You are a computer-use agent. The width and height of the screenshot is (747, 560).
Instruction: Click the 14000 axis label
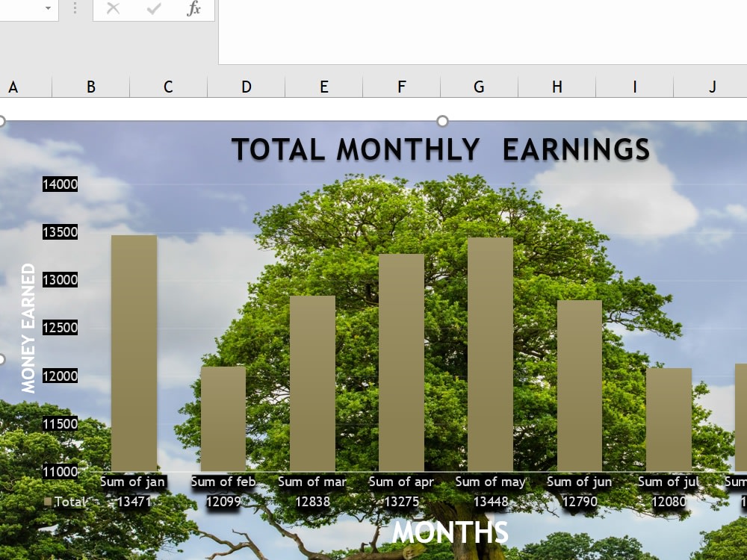click(60, 184)
